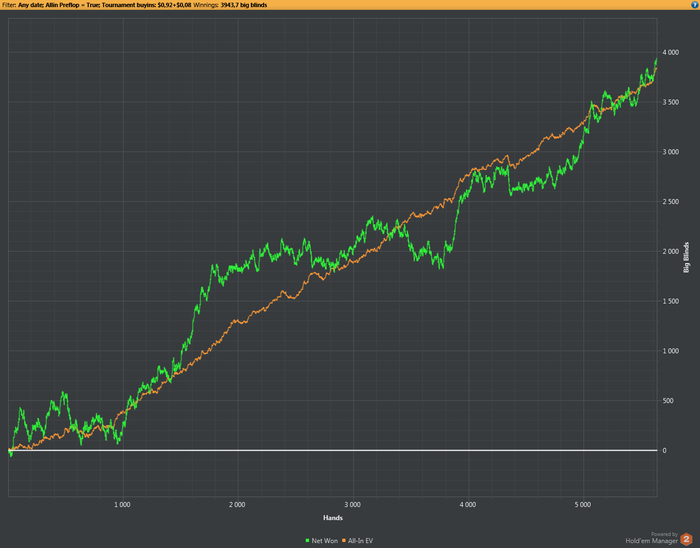Click the 'Winnings: 3943,7 big blinds' filter text
The width and height of the screenshot is (700, 548).
pos(230,5)
